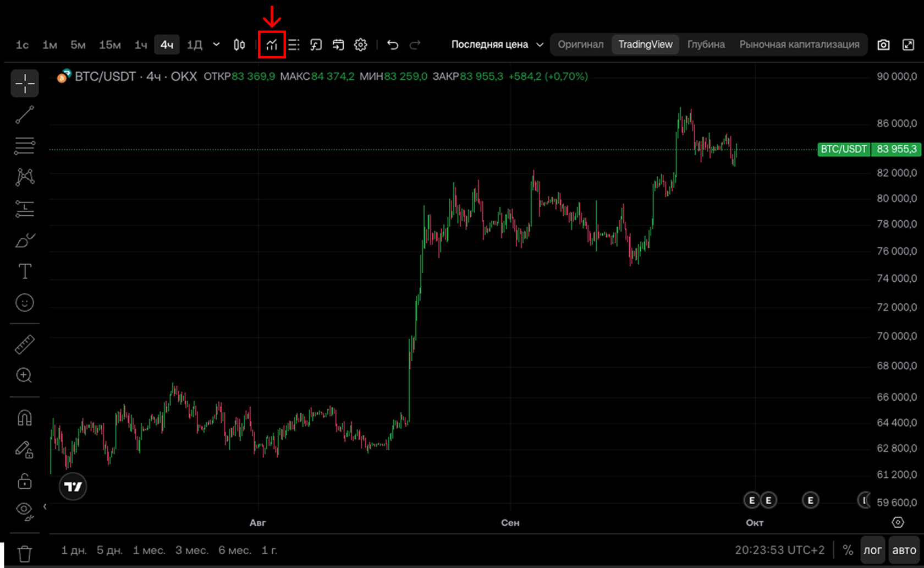This screenshot has width=924, height=568.
Task: Switch to the 'Оригинал' chart tab
Action: [x=580, y=45]
